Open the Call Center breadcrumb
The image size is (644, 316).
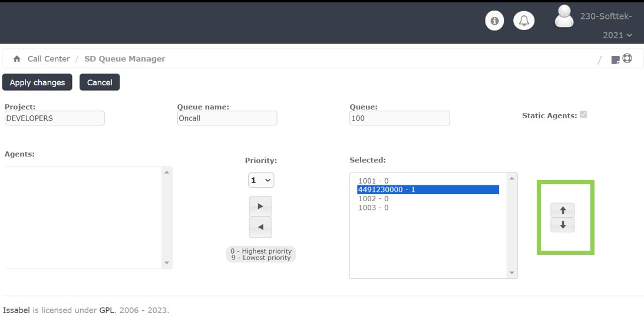[x=48, y=59]
